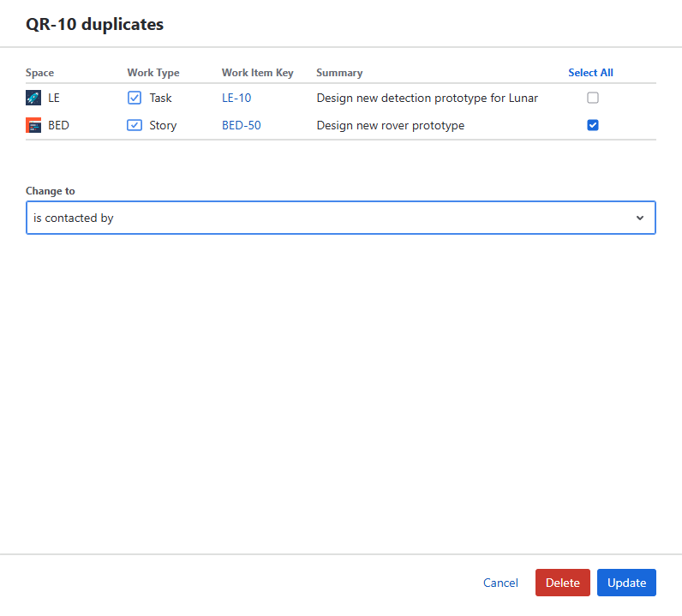Click the 'Work Item Key' column header
The width and height of the screenshot is (682, 616).
click(x=258, y=73)
